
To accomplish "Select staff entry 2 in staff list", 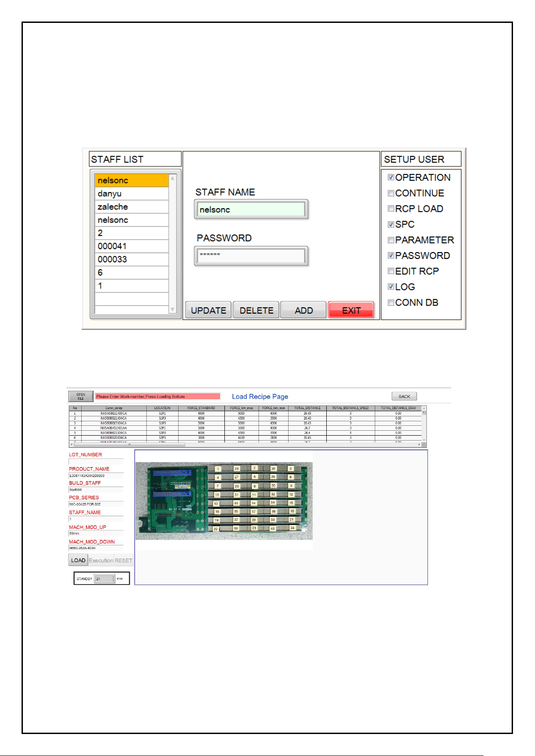I will coord(132,233).
